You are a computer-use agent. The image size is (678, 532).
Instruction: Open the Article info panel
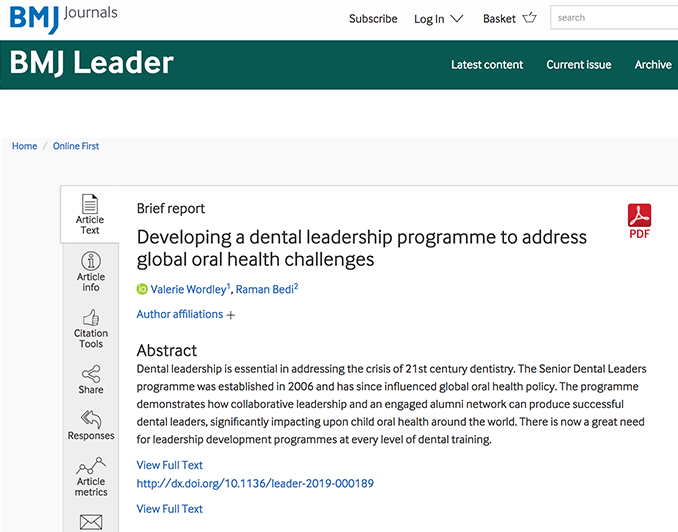(90, 271)
